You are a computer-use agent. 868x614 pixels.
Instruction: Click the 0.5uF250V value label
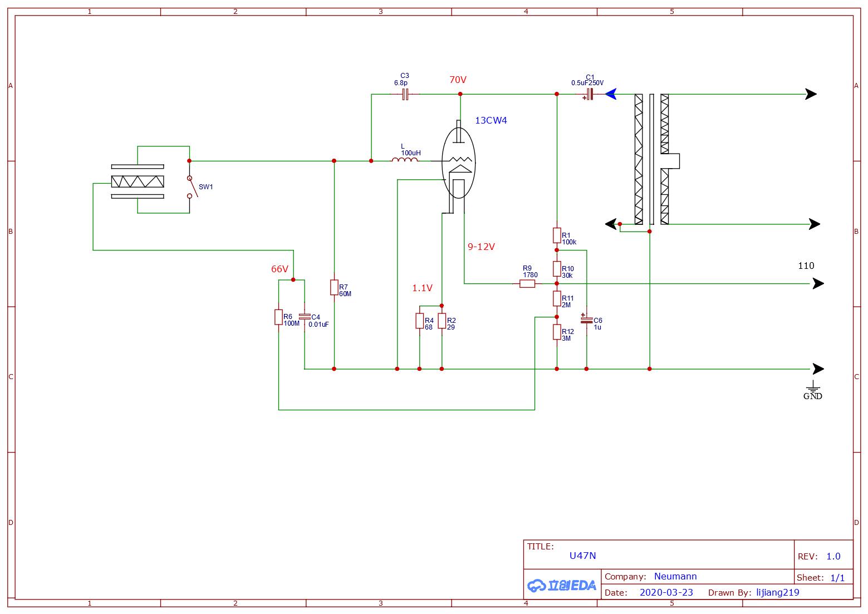point(587,83)
